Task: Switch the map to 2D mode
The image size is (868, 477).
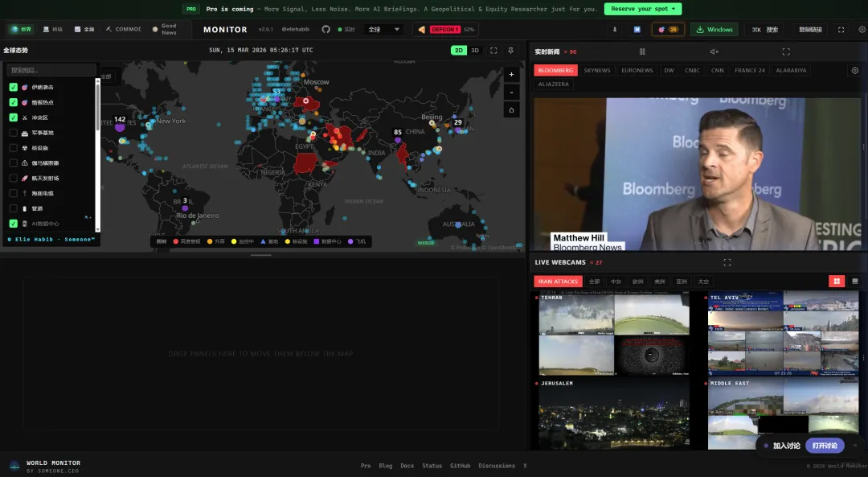Action: click(458, 51)
